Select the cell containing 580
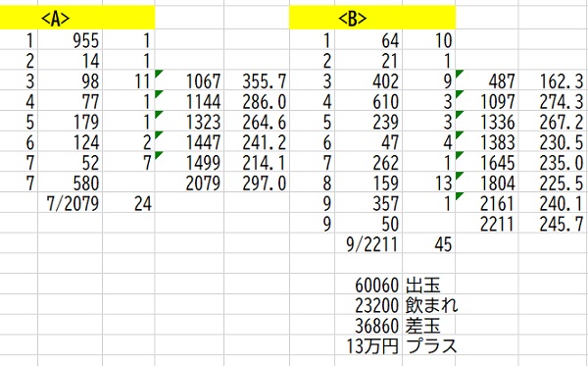The image size is (588, 366). (71, 183)
